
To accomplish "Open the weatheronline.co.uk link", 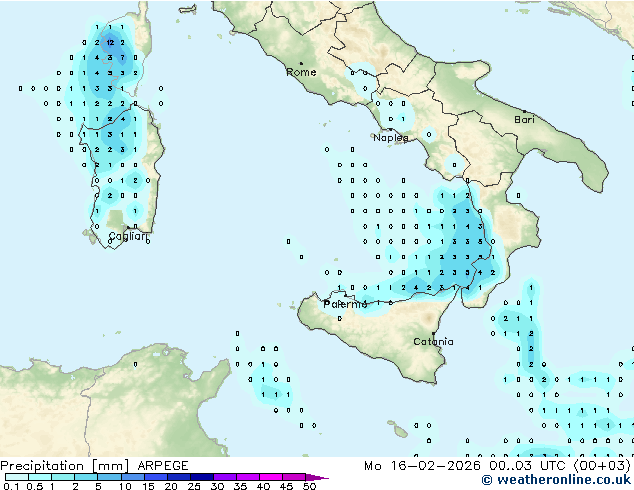I will click(556, 480).
